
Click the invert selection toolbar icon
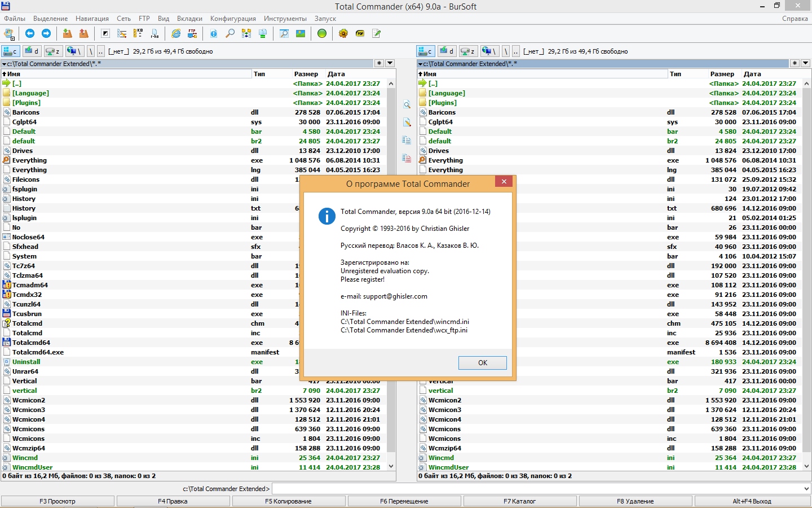(105, 34)
